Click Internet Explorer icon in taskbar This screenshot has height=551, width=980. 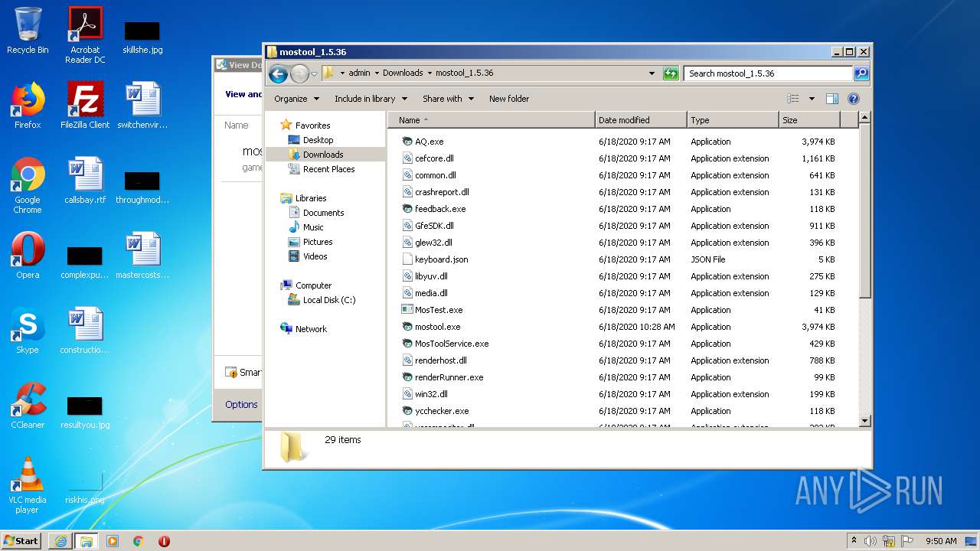60,541
